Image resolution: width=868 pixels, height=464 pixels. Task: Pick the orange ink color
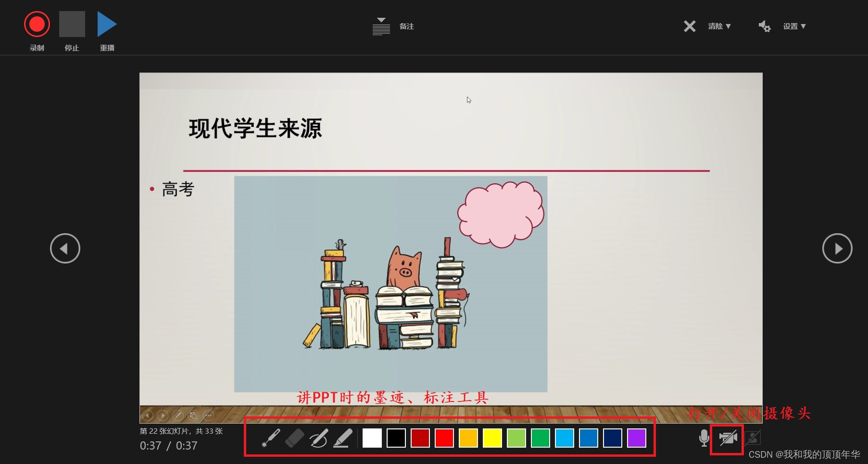tap(468, 438)
